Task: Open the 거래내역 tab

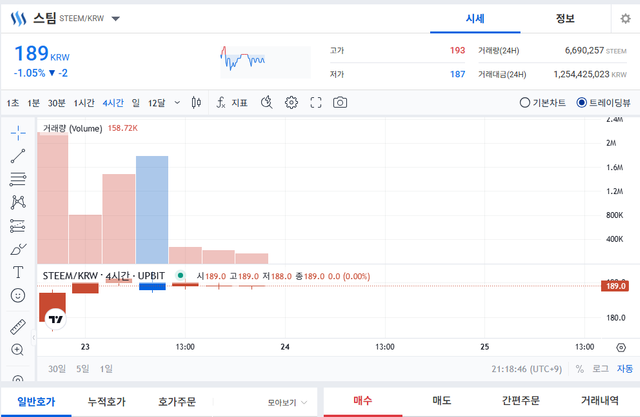Action: point(600,401)
